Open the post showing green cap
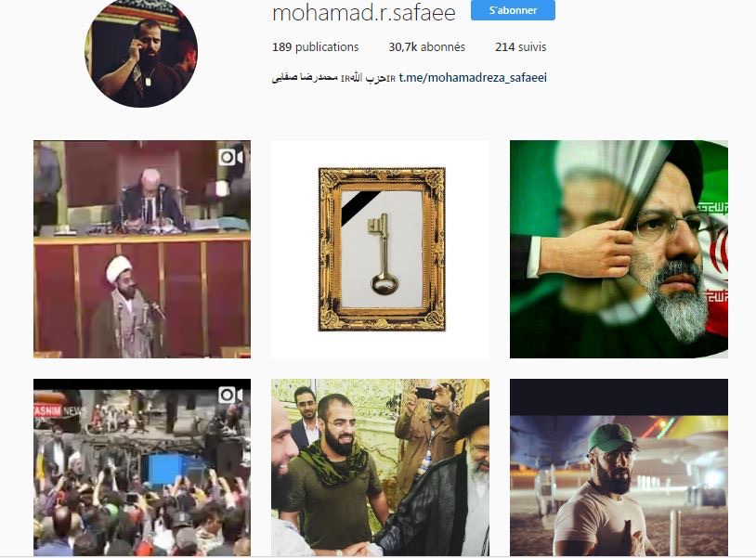756x558 pixels. coord(619,467)
